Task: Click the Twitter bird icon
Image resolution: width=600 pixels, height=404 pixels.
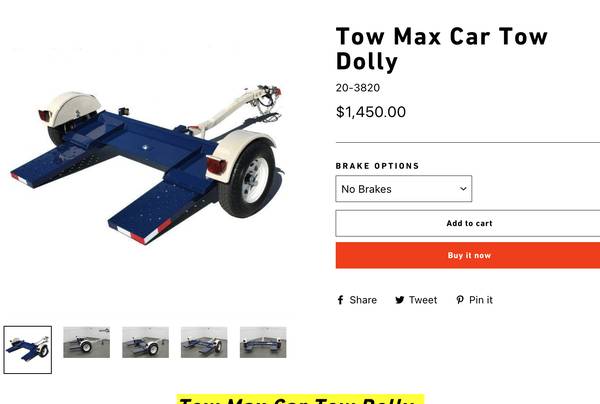Action: [400, 300]
